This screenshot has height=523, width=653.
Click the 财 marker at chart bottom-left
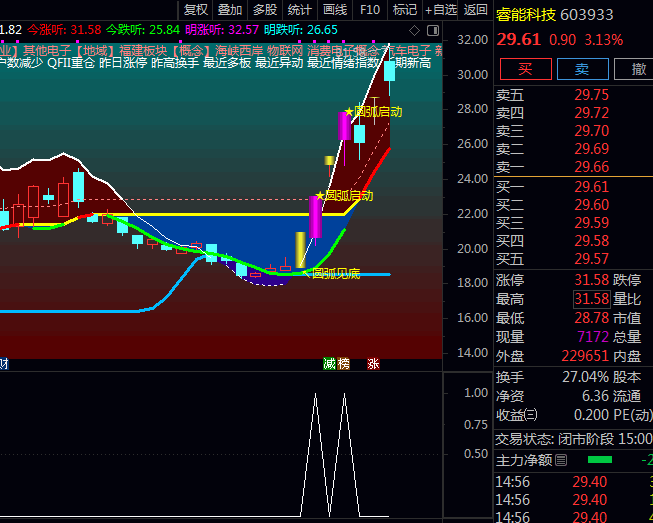(x=4, y=364)
